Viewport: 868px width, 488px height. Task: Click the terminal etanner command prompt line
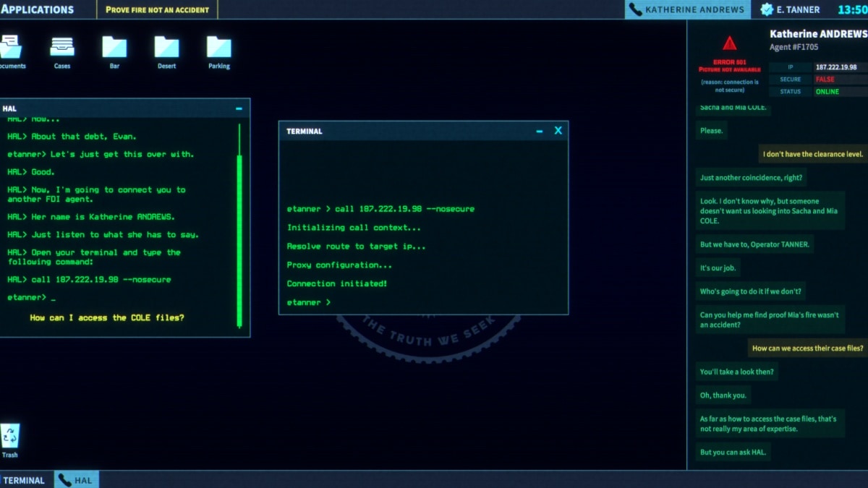click(x=309, y=302)
